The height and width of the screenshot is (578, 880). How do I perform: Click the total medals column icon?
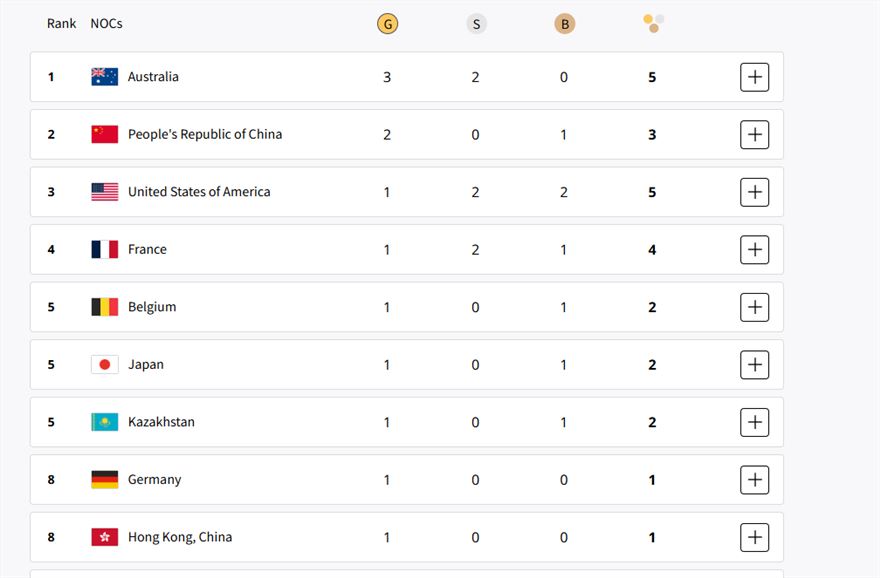[653, 22]
